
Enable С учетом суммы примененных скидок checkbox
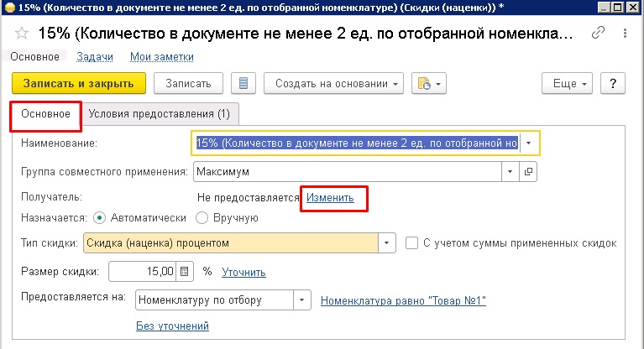411,242
